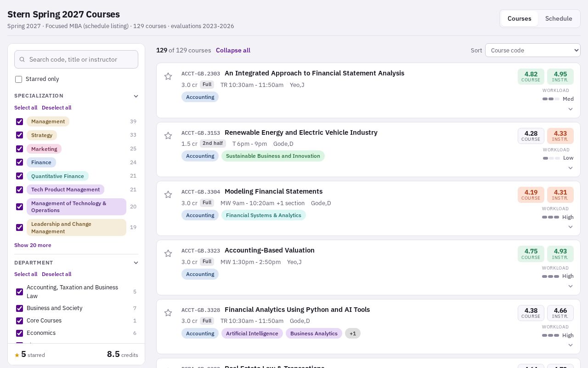Open the Sort by Course code dropdown
Screen dimensions: 588x368
point(533,50)
